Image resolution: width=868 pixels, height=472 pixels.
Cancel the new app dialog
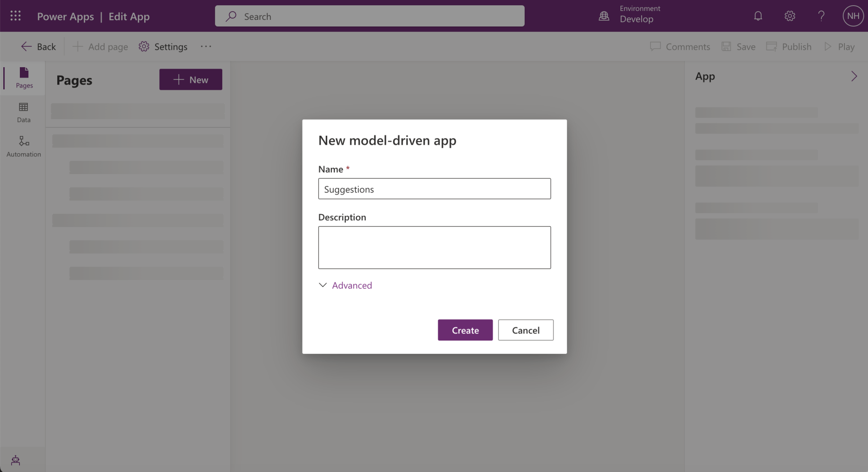click(525, 330)
